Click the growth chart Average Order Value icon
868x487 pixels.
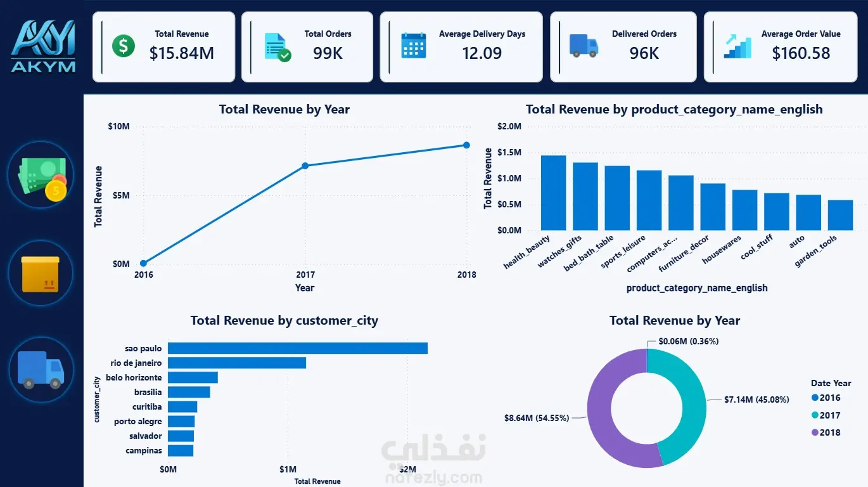tap(737, 46)
